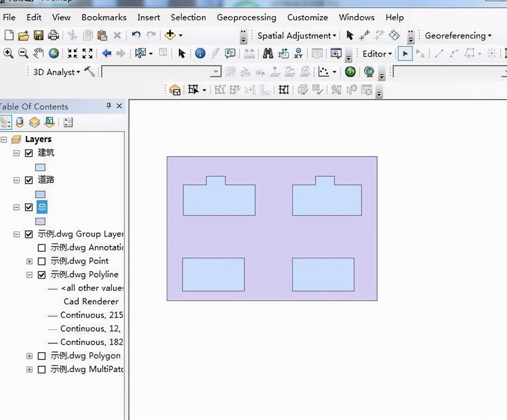Select the Pan hand tool
The image size is (507, 420).
(38, 53)
